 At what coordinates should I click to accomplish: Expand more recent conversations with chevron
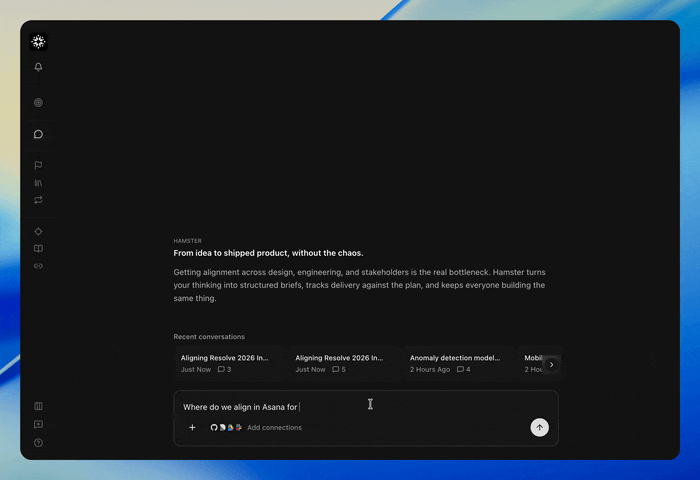[x=552, y=364]
